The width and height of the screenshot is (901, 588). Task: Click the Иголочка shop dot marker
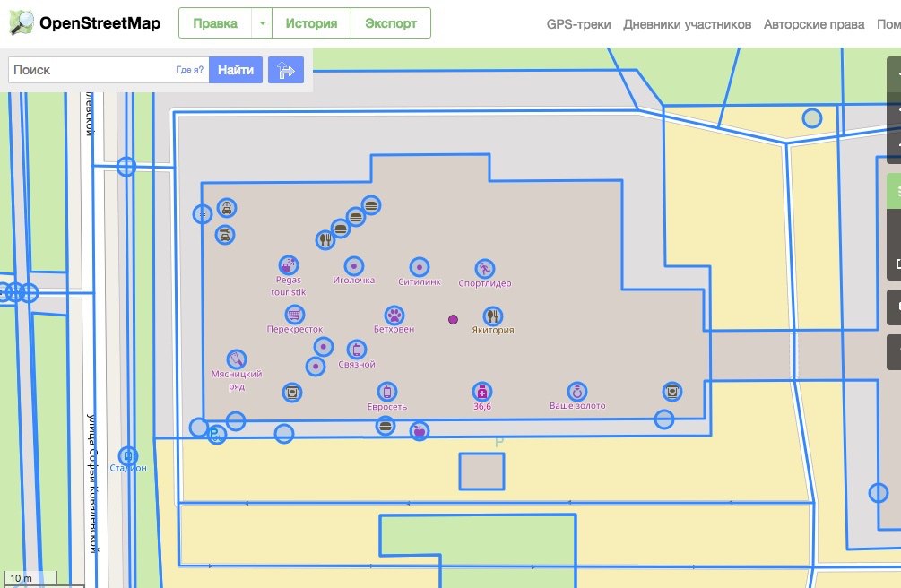pos(354,266)
